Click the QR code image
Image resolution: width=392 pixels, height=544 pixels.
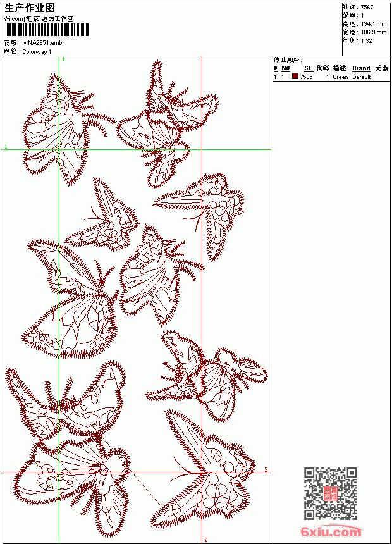(331, 493)
